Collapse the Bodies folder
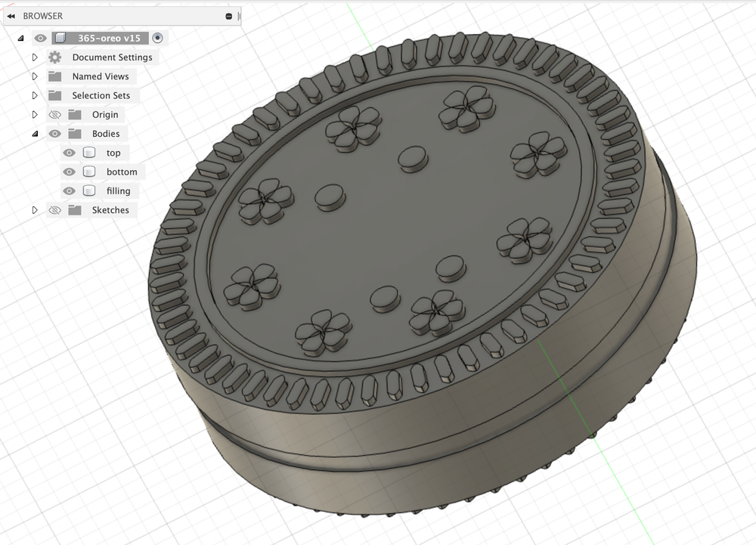This screenshot has width=756, height=545. [x=35, y=134]
